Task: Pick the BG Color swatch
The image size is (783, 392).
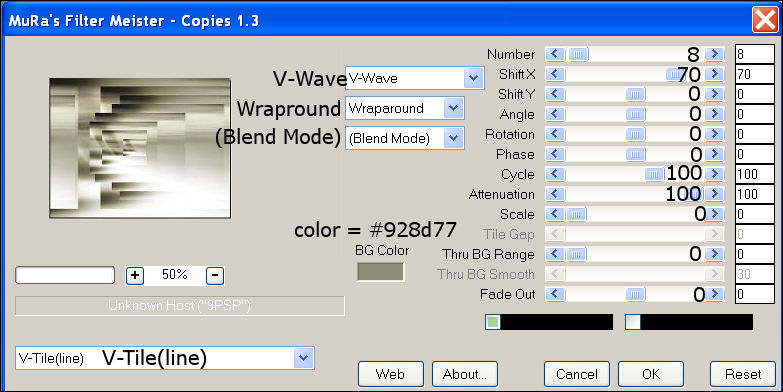Action: pos(381,272)
